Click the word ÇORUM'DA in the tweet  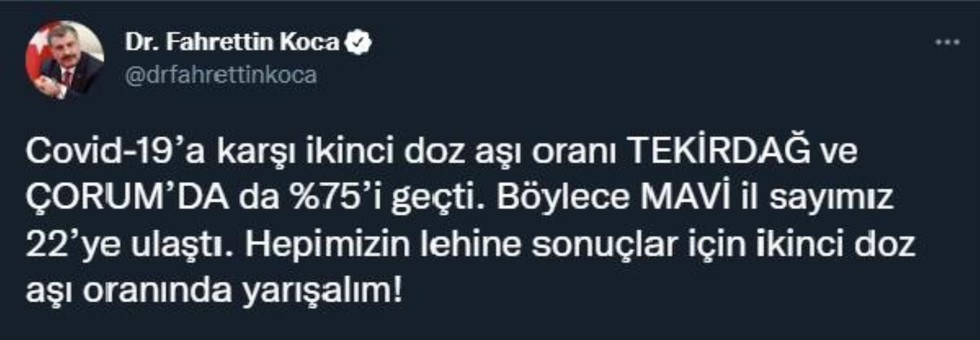(127, 198)
